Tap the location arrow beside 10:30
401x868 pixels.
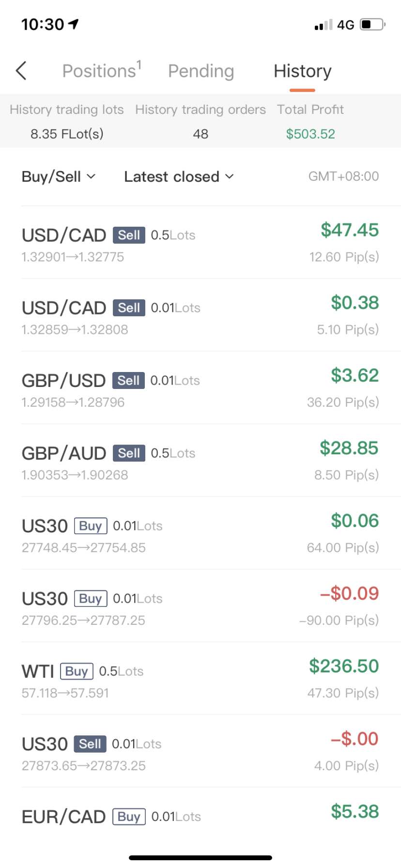tap(74, 23)
